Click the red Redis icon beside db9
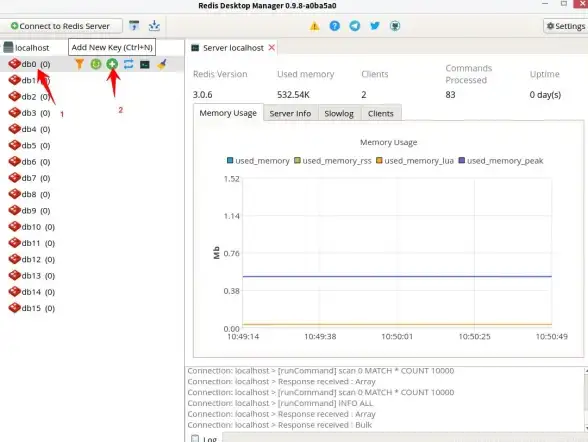Viewport: 588px width, 442px height. tap(15, 210)
